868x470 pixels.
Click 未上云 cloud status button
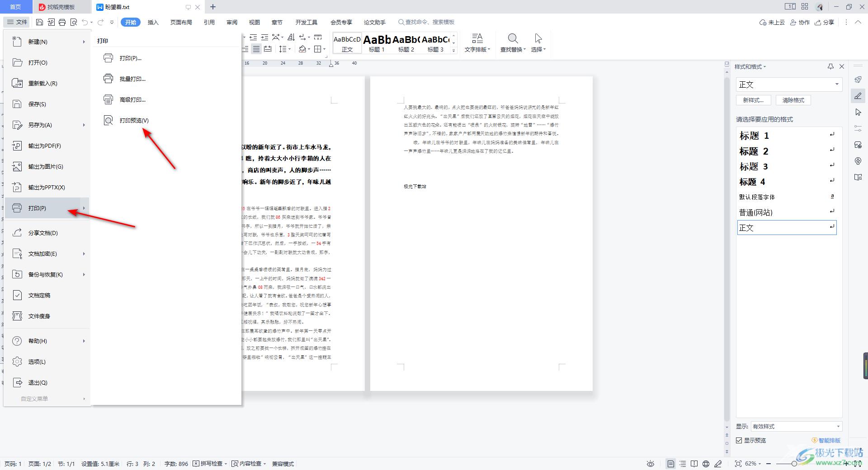coord(772,22)
